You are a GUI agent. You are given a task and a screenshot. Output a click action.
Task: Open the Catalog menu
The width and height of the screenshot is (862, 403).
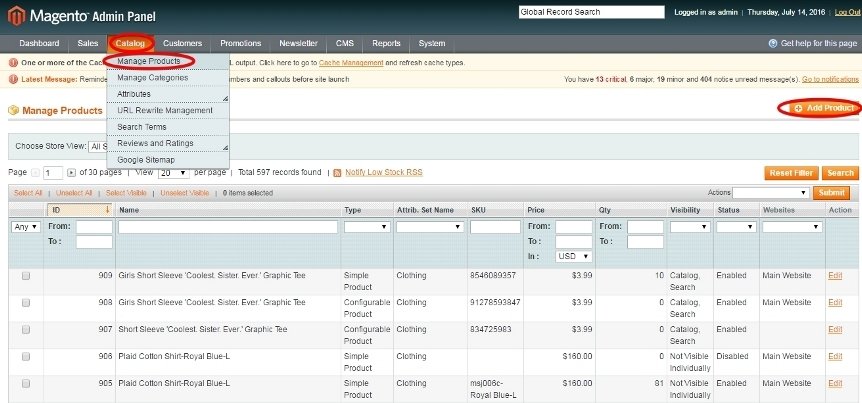130,43
